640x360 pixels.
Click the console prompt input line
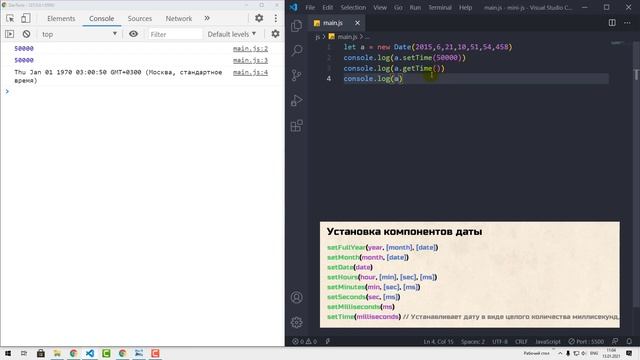click(x=143, y=91)
